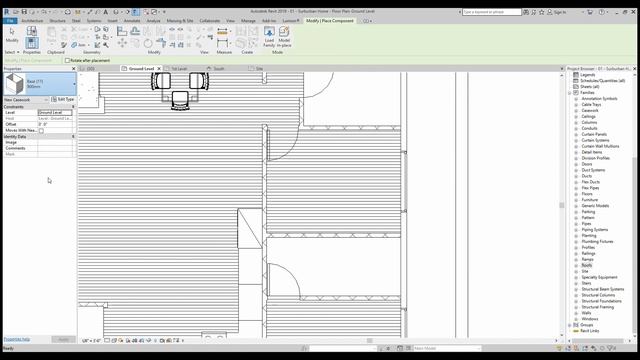Click the Save icon in quick access toolbar
Image resolution: width=640 pixels, height=360 pixels.
pyautogui.click(x=24, y=12)
